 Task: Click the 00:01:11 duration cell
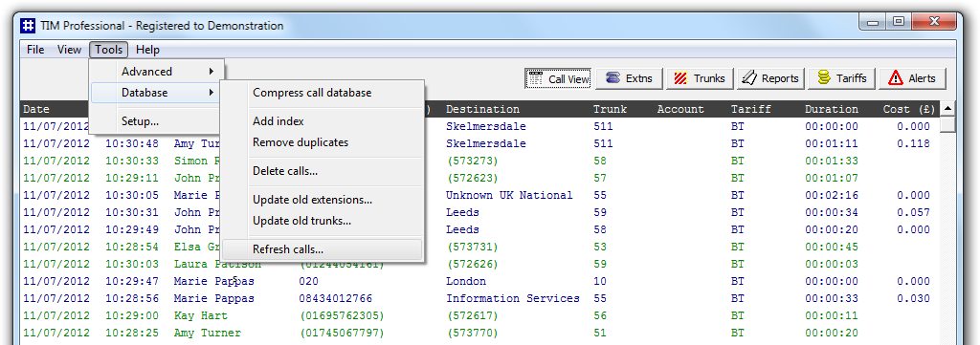pos(832,143)
